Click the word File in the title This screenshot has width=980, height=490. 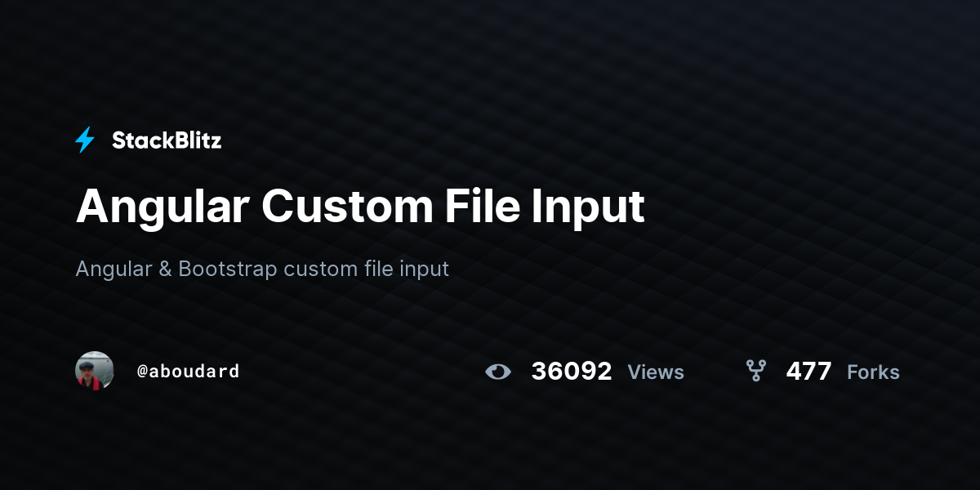coord(482,206)
